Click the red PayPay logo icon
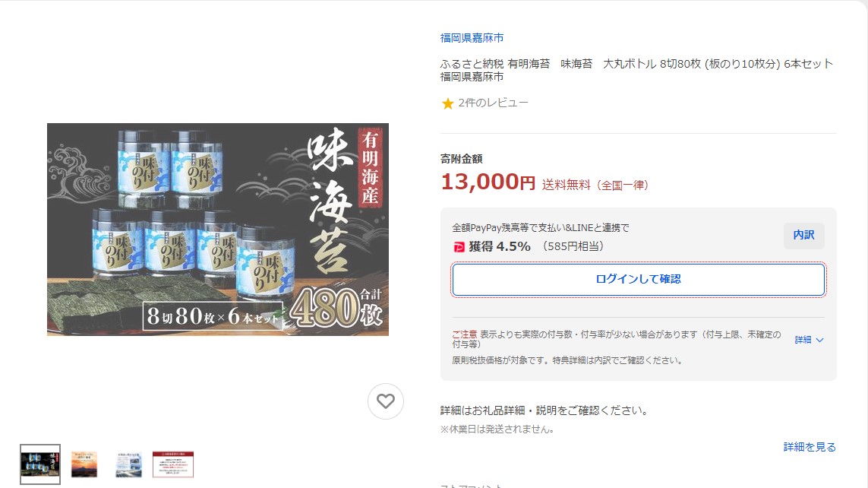 coord(459,247)
